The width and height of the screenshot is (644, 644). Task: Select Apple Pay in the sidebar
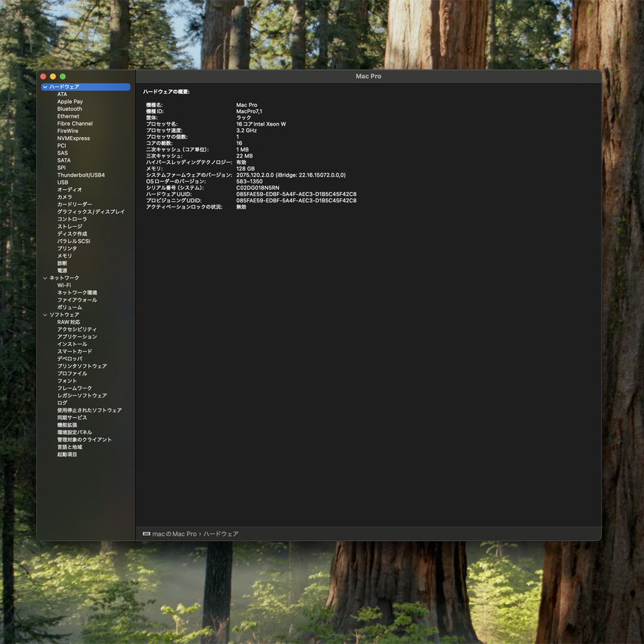coord(70,102)
